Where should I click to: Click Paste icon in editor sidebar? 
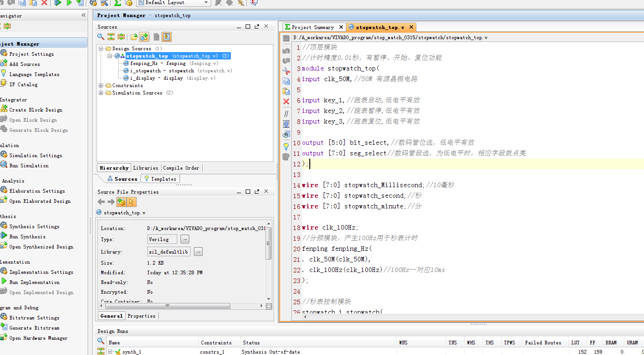[x=286, y=91]
